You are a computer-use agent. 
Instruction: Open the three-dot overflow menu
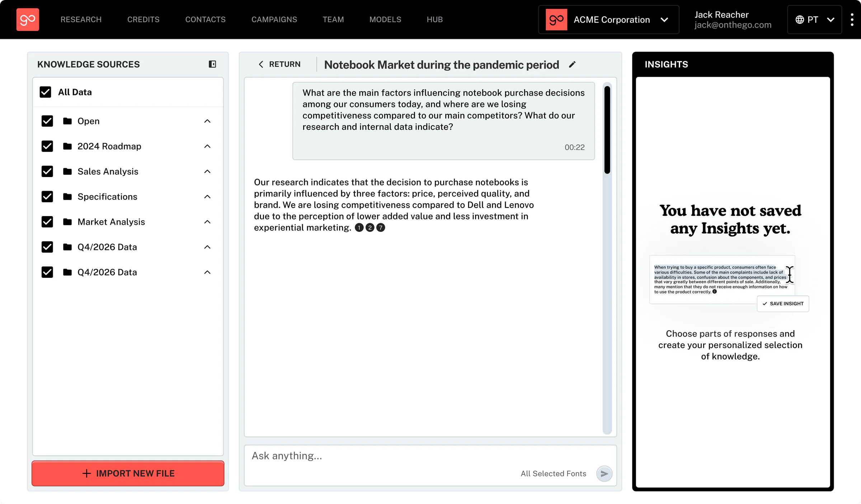tap(852, 19)
